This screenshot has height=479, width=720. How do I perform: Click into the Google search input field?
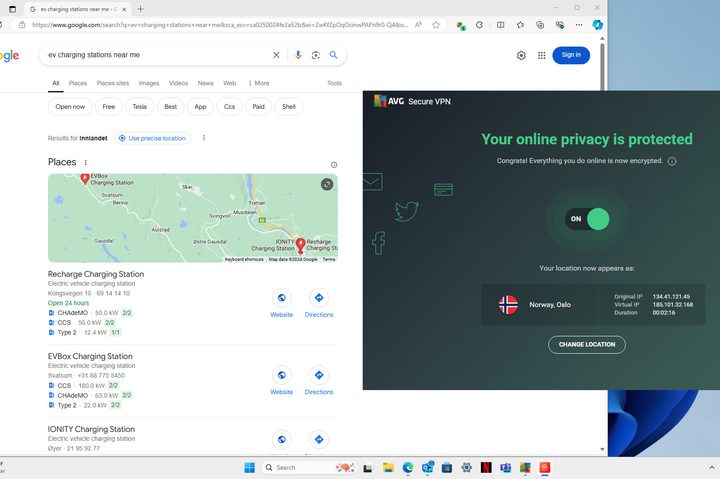pyautogui.click(x=156, y=55)
